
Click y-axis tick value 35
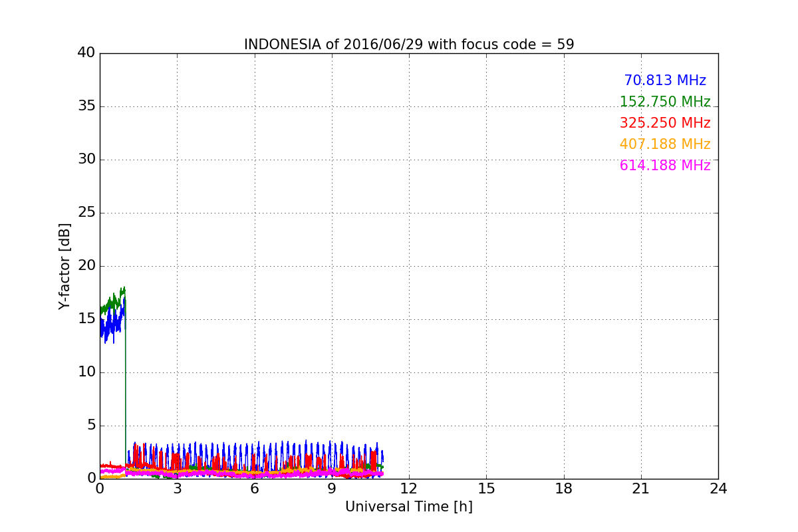pyautogui.click(x=86, y=106)
